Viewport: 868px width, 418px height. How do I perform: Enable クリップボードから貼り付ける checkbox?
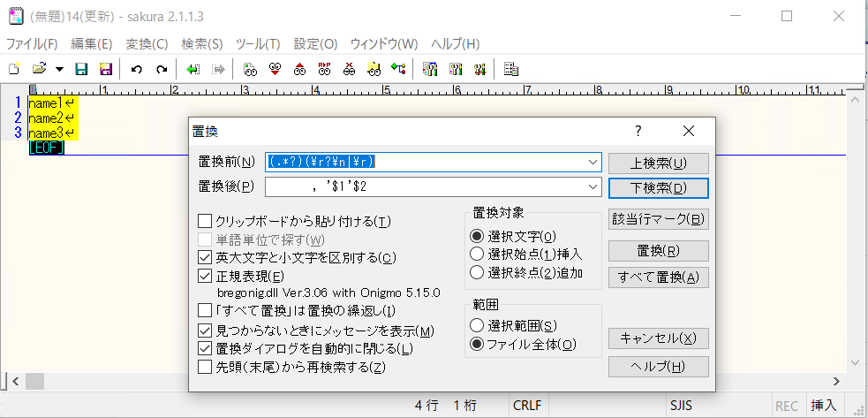pos(205,222)
